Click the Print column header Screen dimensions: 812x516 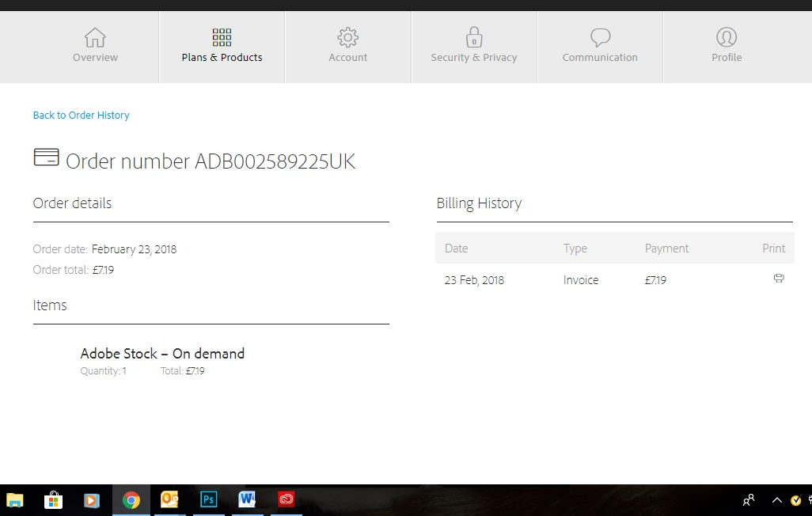774,249
